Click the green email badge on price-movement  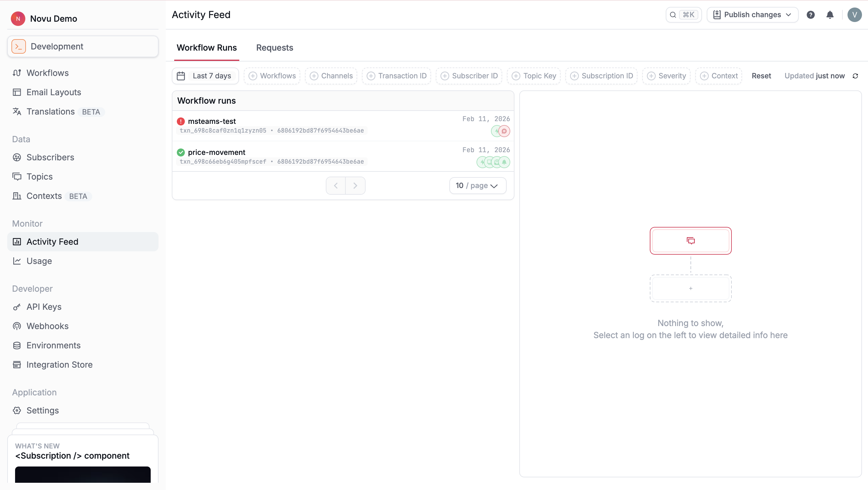coord(497,162)
